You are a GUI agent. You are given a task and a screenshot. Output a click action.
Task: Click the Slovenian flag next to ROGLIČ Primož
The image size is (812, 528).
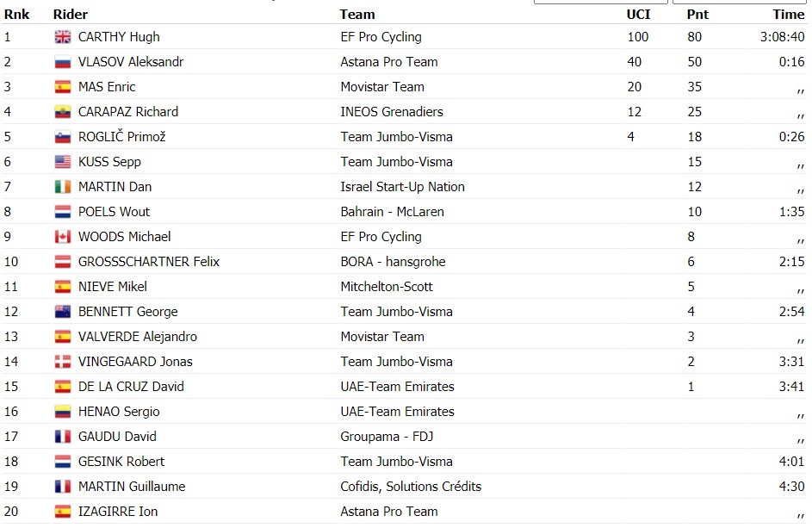[63, 137]
